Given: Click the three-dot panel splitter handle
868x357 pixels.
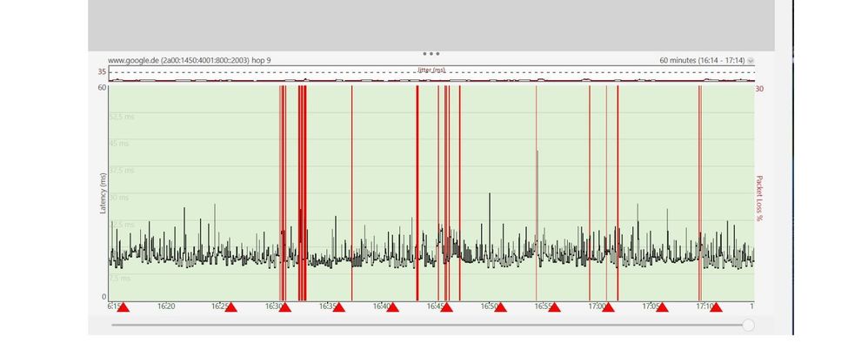Looking at the screenshot, I should (x=431, y=54).
